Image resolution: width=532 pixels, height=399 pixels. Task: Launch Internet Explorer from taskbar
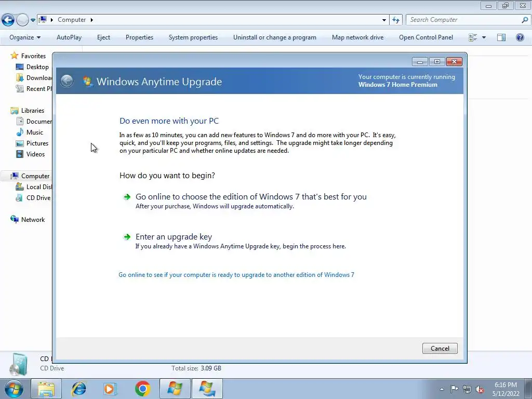(x=78, y=389)
